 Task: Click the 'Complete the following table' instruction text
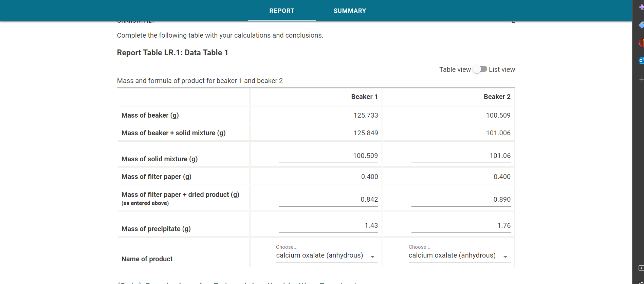(x=220, y=35)
